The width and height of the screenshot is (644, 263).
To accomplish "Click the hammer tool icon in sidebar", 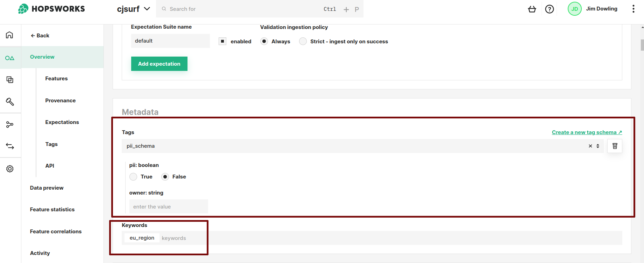I will pyautogui.click(x=10, y=102).
